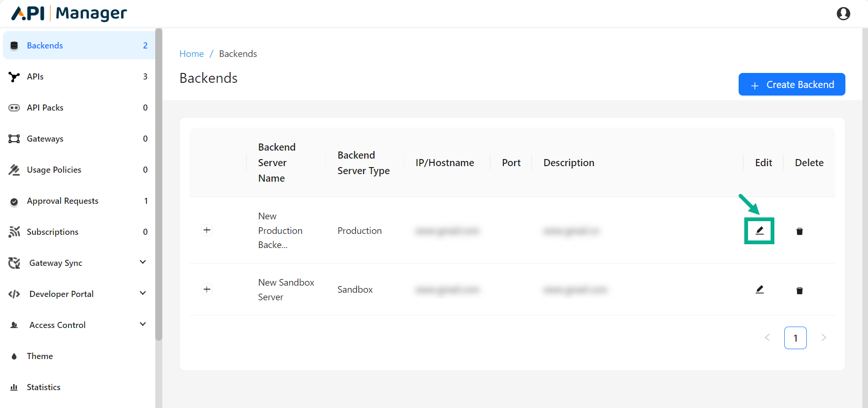Click the Create Backend button
This screenshot has height=408, width=868.
coord(791,85)
